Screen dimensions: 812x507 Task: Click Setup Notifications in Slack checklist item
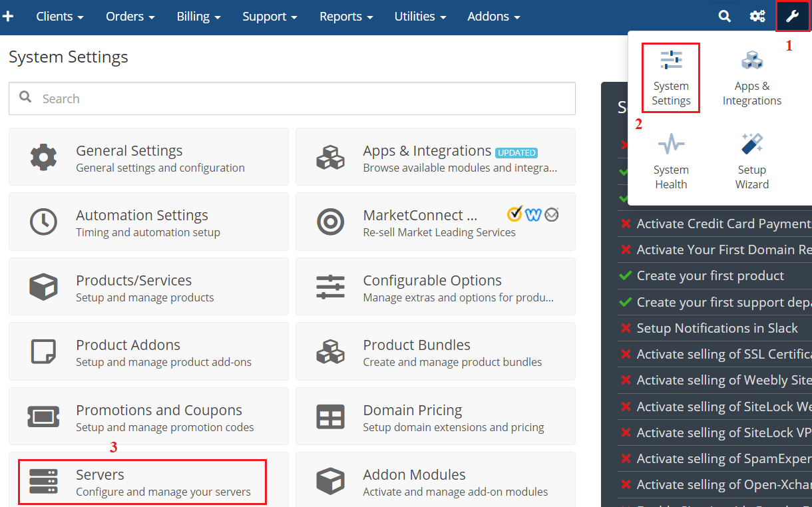pos(716,328)
